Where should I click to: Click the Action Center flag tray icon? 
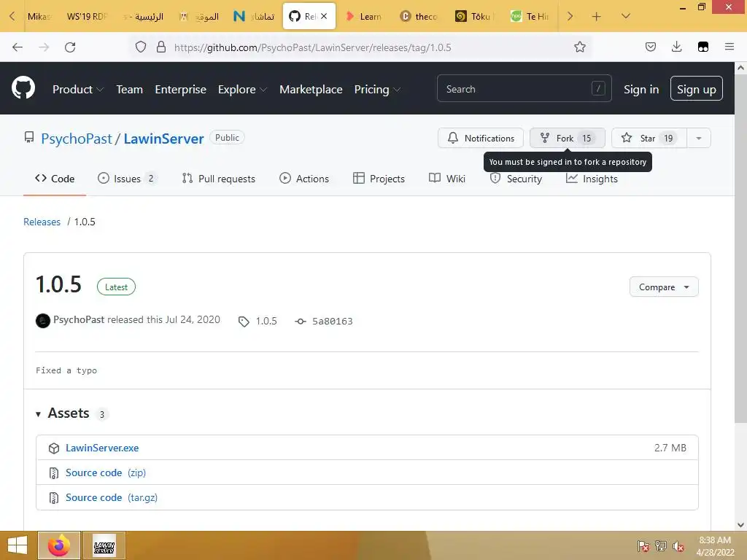click(643, 546)
